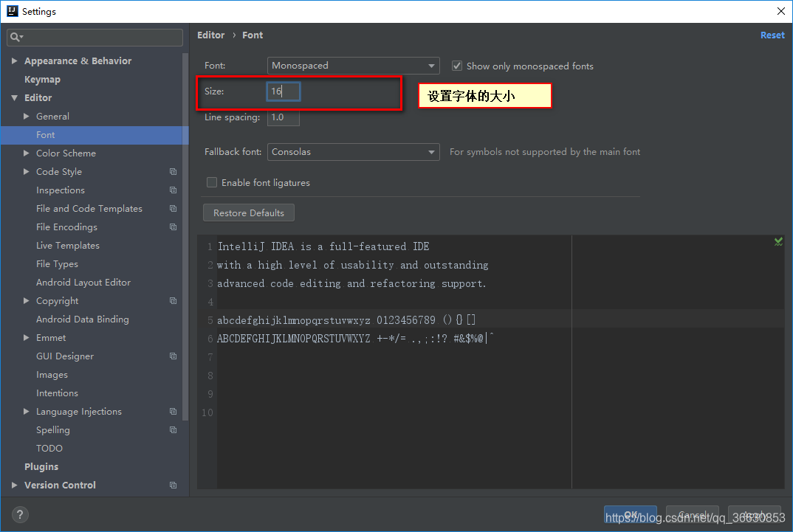
Task: Open Android Layout Editor settings
Action: coord(83,283)
